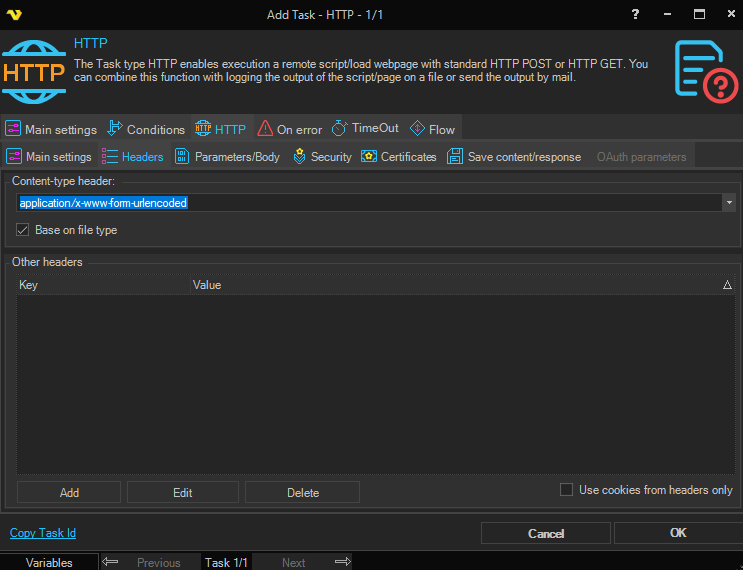The image size is (743, 570).
Task: Switch to the Conditions tab
Action: coord(146,129)
